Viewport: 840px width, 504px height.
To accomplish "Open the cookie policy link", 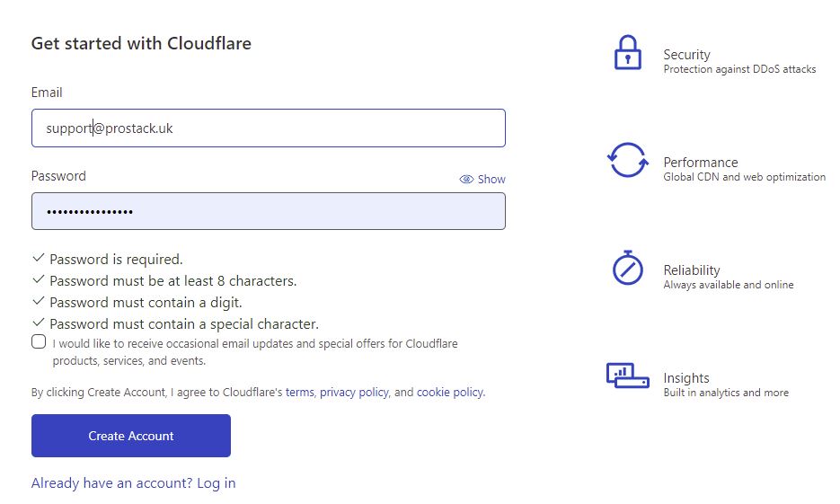I will [x=450, y=392].
